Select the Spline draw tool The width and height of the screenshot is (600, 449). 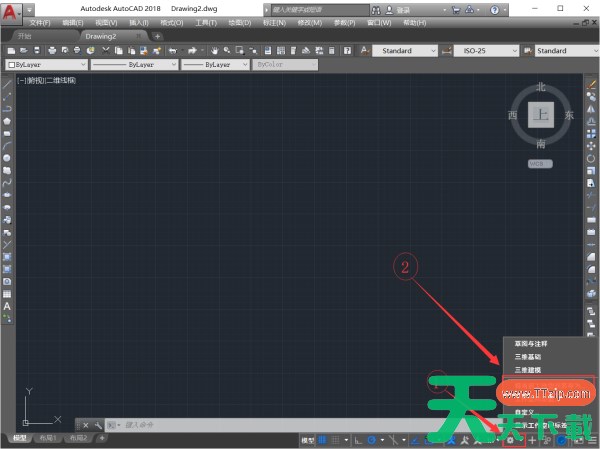(7, 183)
